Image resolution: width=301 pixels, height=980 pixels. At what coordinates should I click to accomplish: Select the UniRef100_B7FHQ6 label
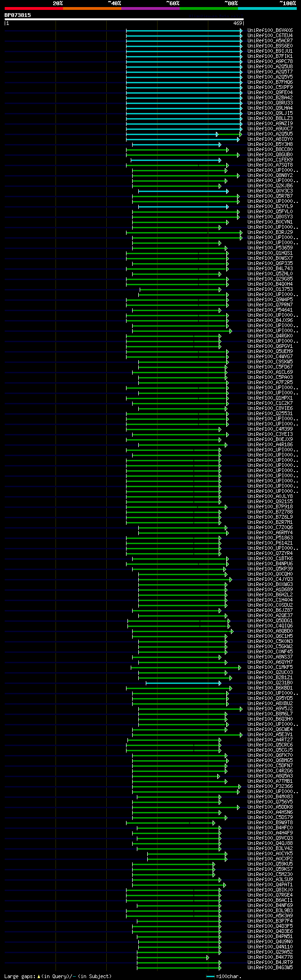click(270, 82)
